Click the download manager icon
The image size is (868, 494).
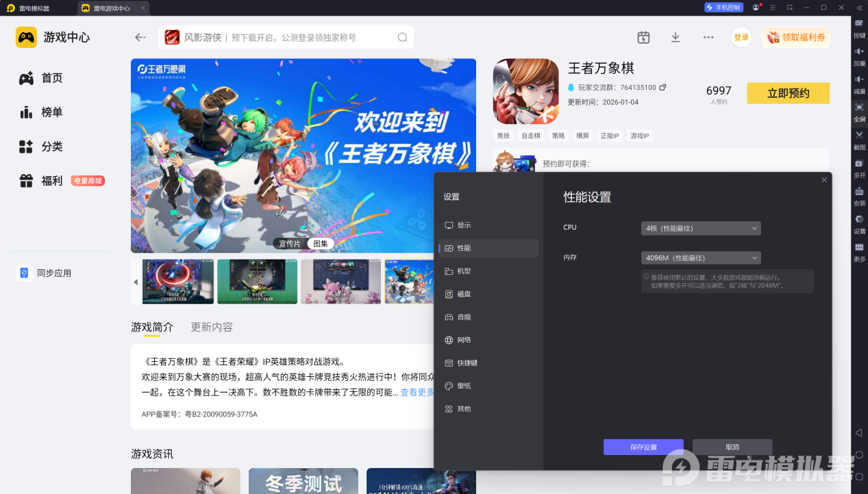(675, 38)
